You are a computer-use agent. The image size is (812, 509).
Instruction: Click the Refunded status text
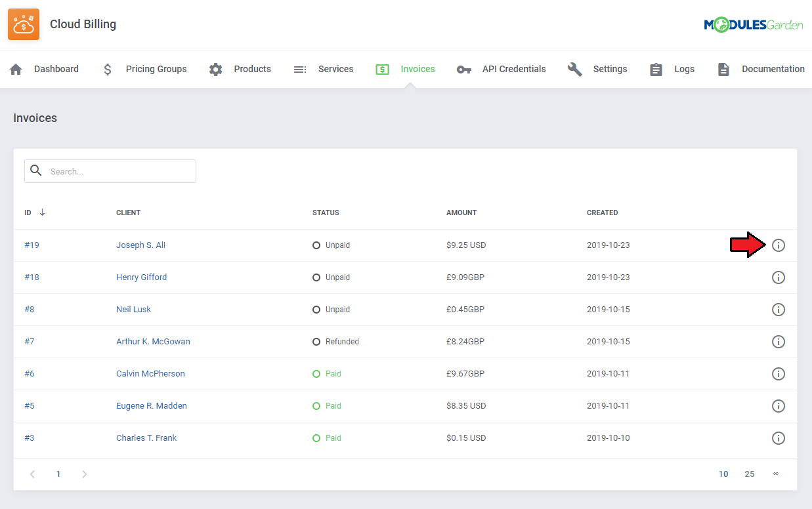[342, 342]
